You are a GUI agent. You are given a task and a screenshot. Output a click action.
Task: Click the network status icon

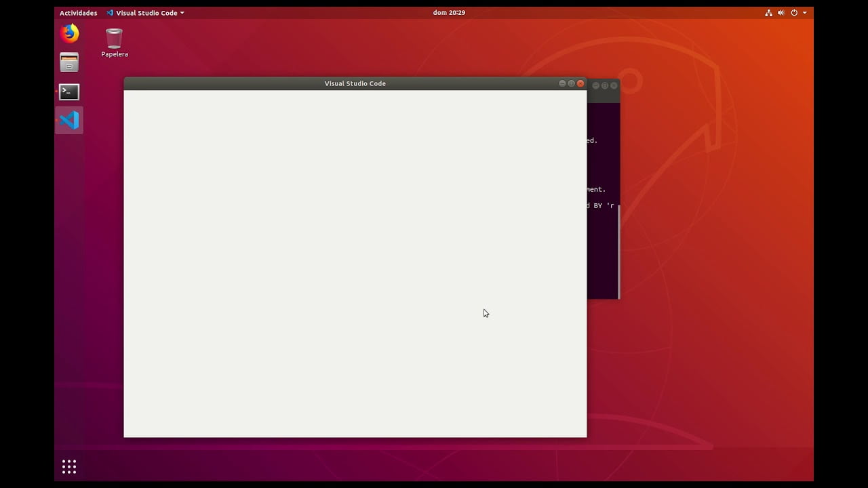pyautogui.click(x=768, y=13)
